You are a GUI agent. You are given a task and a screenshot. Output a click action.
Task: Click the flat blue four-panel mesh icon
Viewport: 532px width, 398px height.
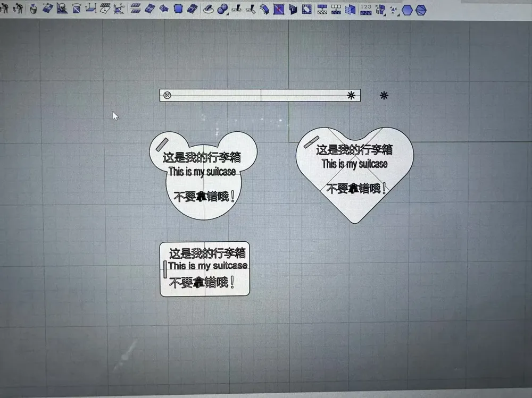pyautogui.click(x=149, y=9)
